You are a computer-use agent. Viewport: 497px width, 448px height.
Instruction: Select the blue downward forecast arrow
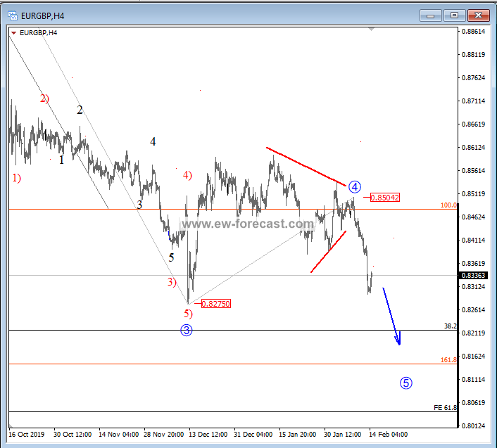(x=391, y=316)
